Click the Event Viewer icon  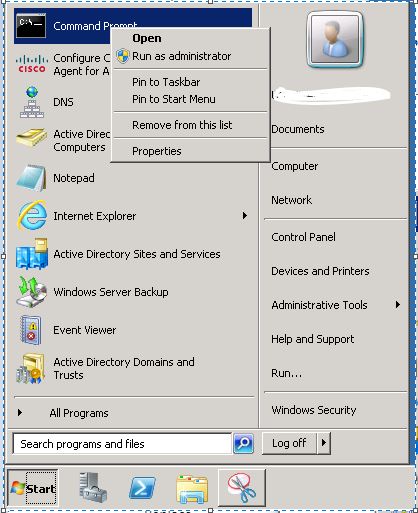point(31,330)
